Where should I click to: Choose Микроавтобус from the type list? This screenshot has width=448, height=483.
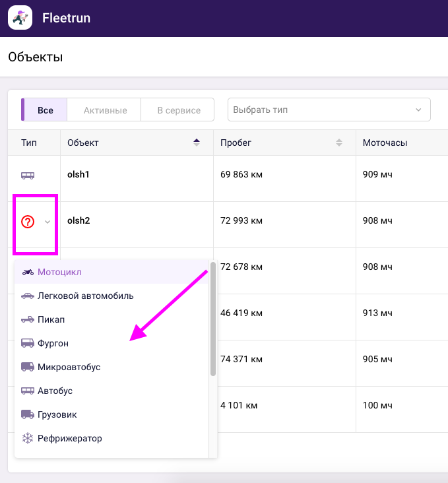click(x=69, y=367)
